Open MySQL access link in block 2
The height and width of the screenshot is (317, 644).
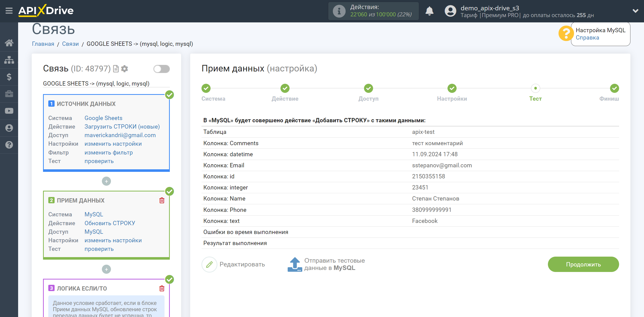[94, 232]
